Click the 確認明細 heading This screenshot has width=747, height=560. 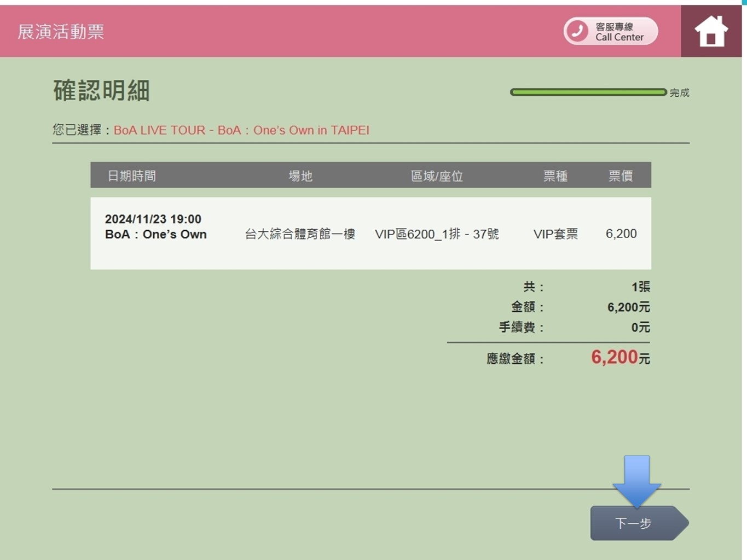point(101,91)
